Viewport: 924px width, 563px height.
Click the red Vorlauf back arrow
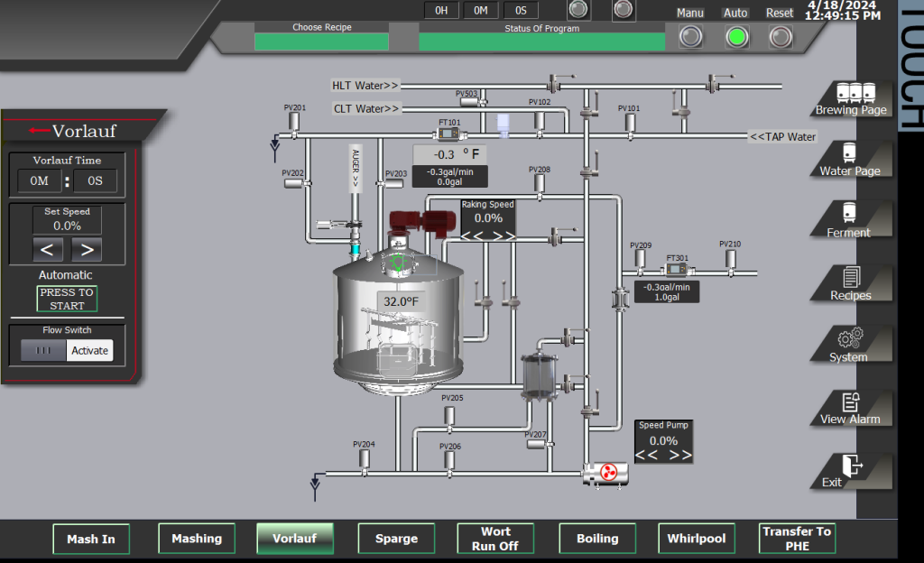tap(39, 131)
